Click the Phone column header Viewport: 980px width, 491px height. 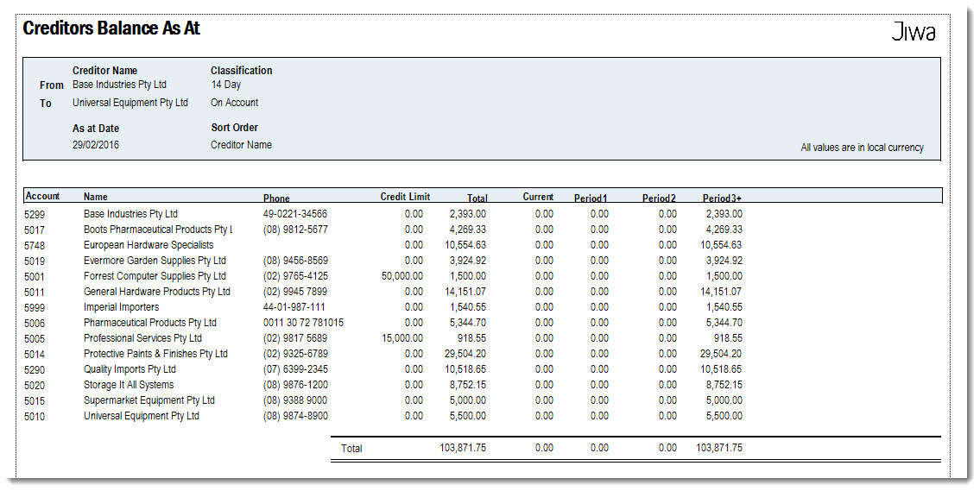click(x=276, y=198)
